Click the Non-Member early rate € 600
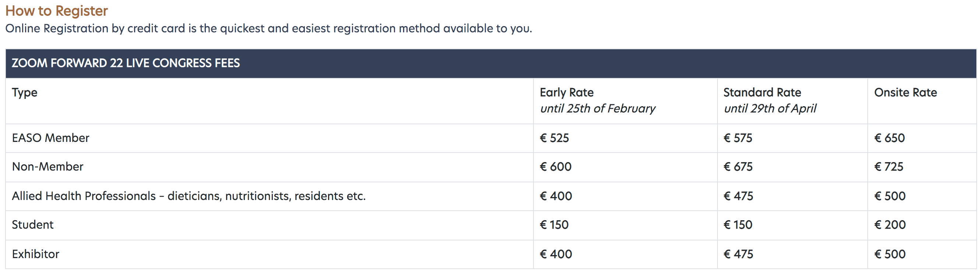 point(556,167)
